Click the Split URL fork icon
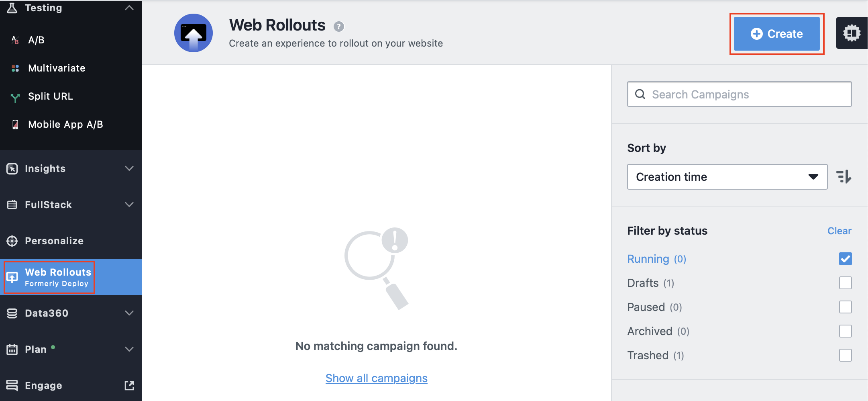Viewport: 868px width, 401px height. 15,97
